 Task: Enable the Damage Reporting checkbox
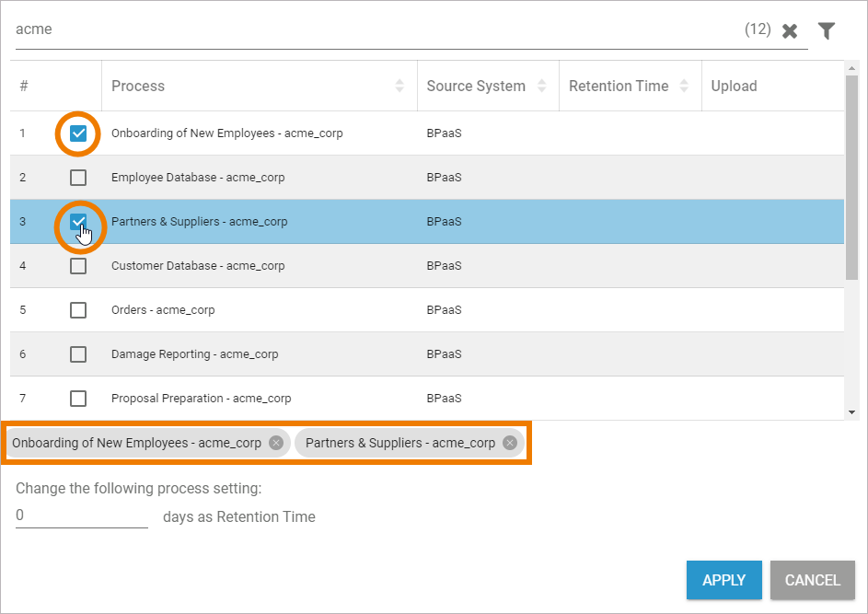tap(78, 354)
